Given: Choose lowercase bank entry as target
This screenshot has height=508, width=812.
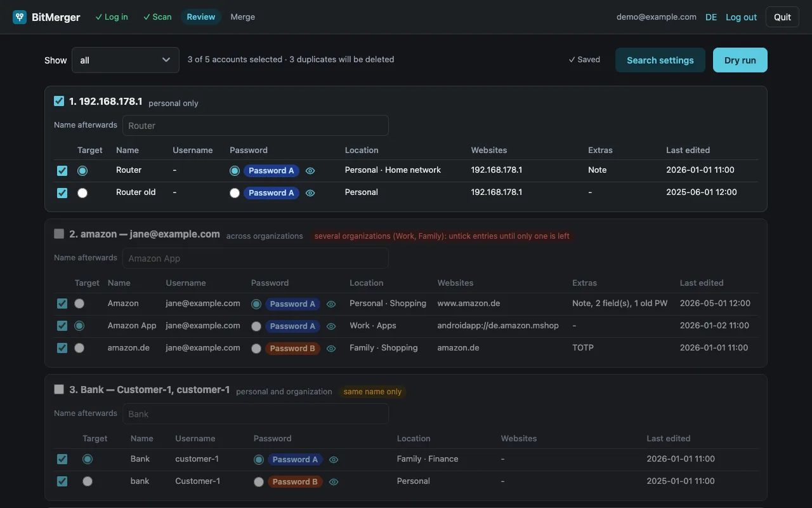Looking at the screenshot, I should click(x=88, y=481).
